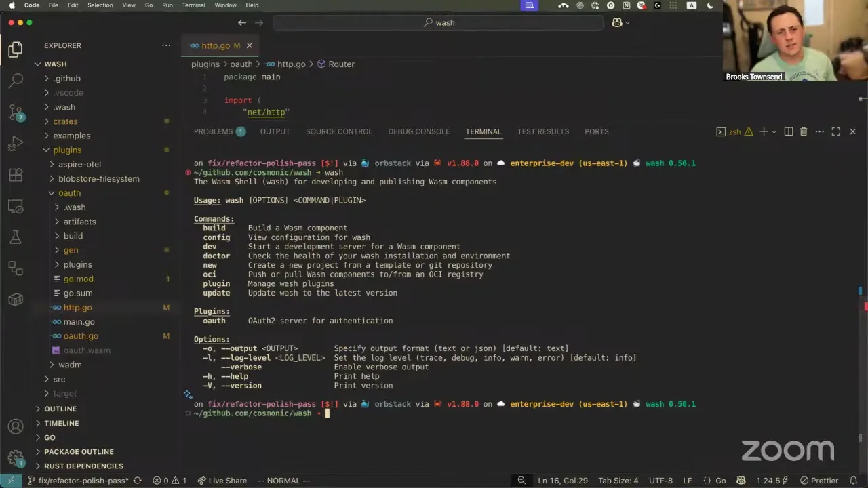
Task: Expand the RUST DEPENDENCIES section
Action: [x=83, y=466]
